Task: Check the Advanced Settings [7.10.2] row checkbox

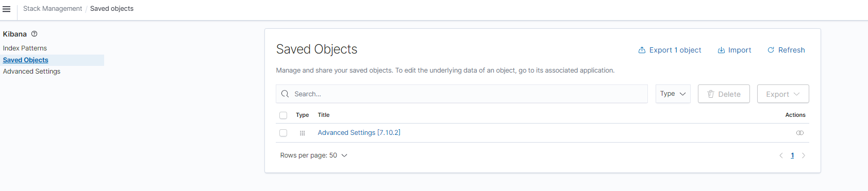Action: tap(283, 133)
